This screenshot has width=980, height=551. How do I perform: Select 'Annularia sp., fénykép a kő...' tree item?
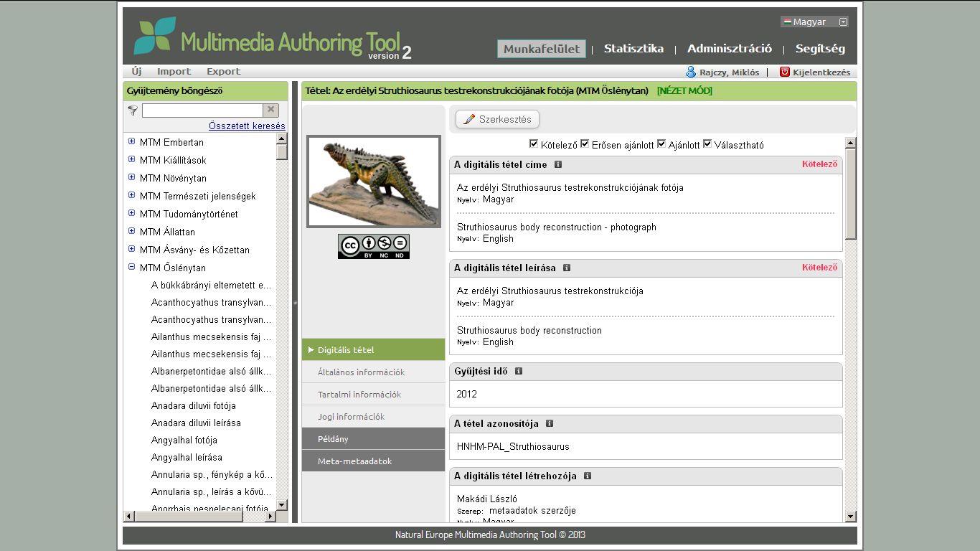212,474
